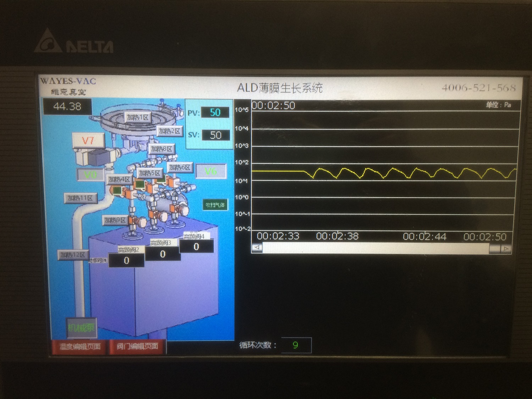Click the 高频阀4 value field
The width and height of the screenshot is (532, 399).
pos(196,247)
